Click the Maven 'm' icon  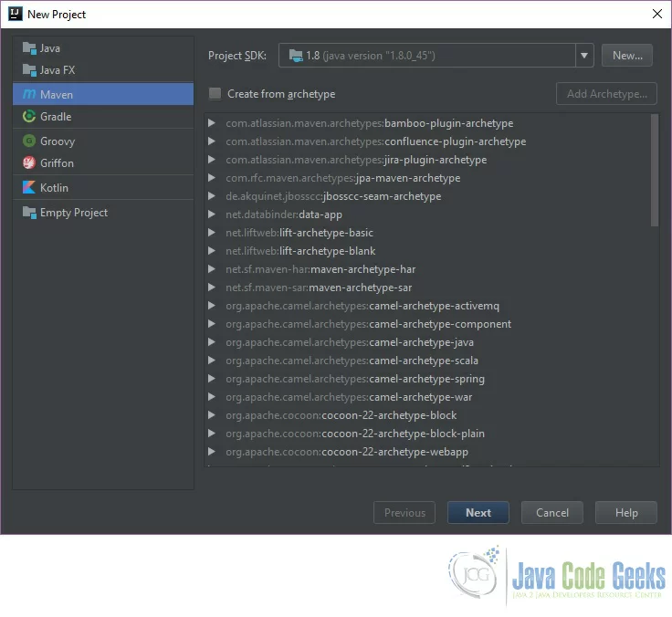29,94
